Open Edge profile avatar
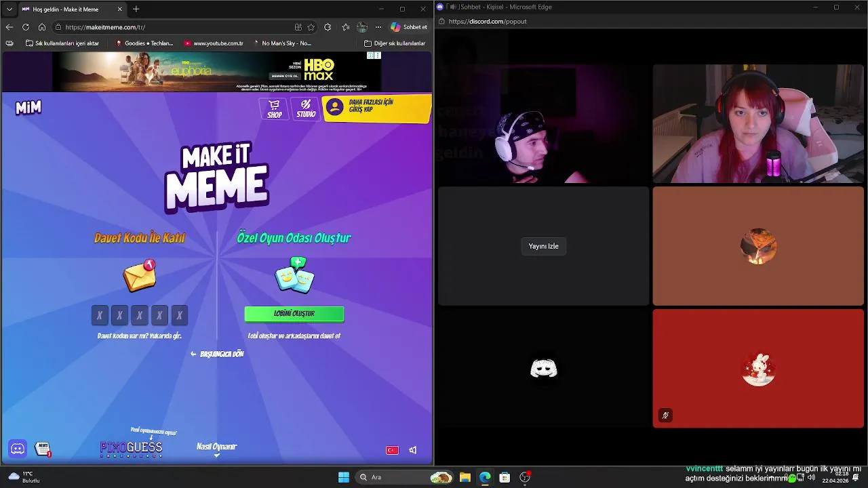Image resolution: width=868 pixels, height=488 pixels. (x=362, y=27)
